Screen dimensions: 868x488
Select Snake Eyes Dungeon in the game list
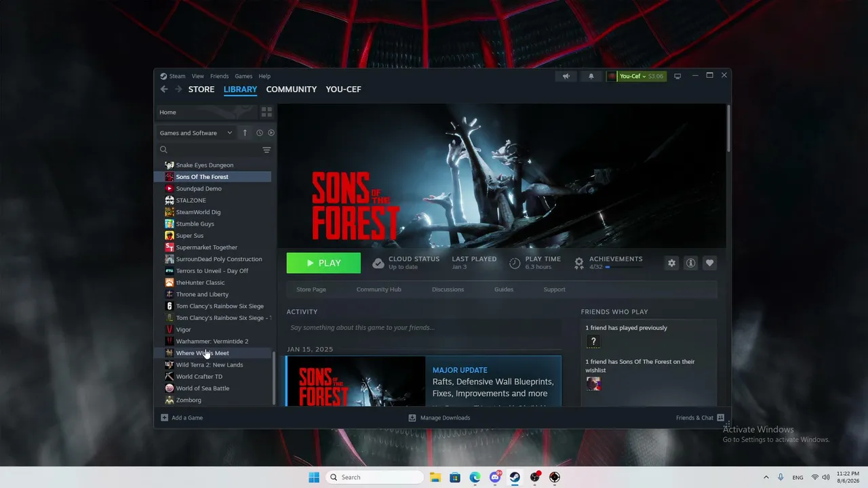pos(213,165)
